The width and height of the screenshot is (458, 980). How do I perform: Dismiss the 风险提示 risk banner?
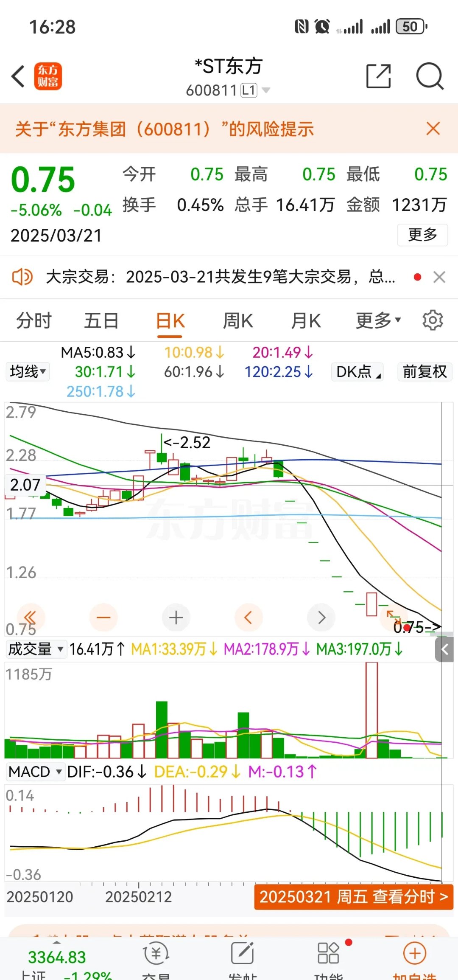tap(433, 129)
